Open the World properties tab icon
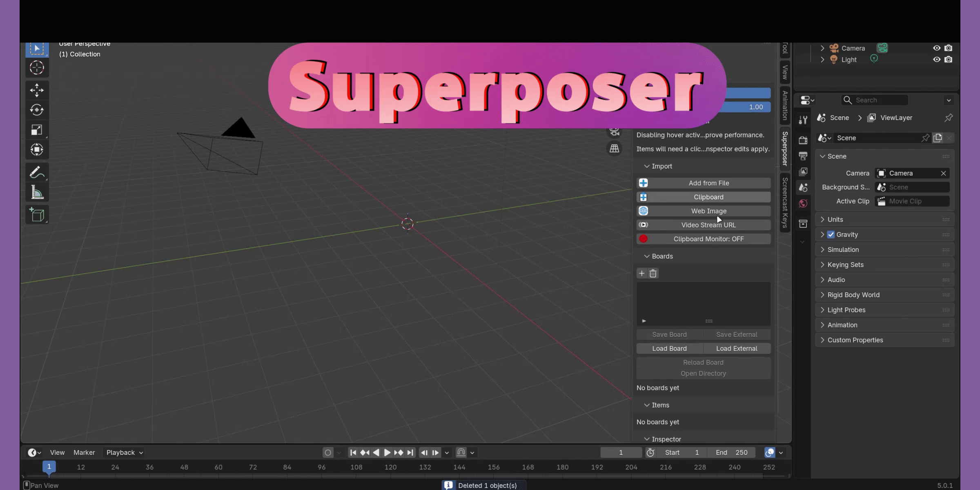 (803, 203)
